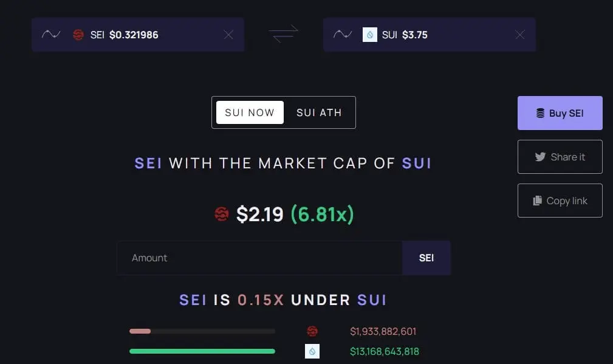Remove the SEI coin selection
Image resolution: width=613 pixels, height=364 pixels.
228,35
